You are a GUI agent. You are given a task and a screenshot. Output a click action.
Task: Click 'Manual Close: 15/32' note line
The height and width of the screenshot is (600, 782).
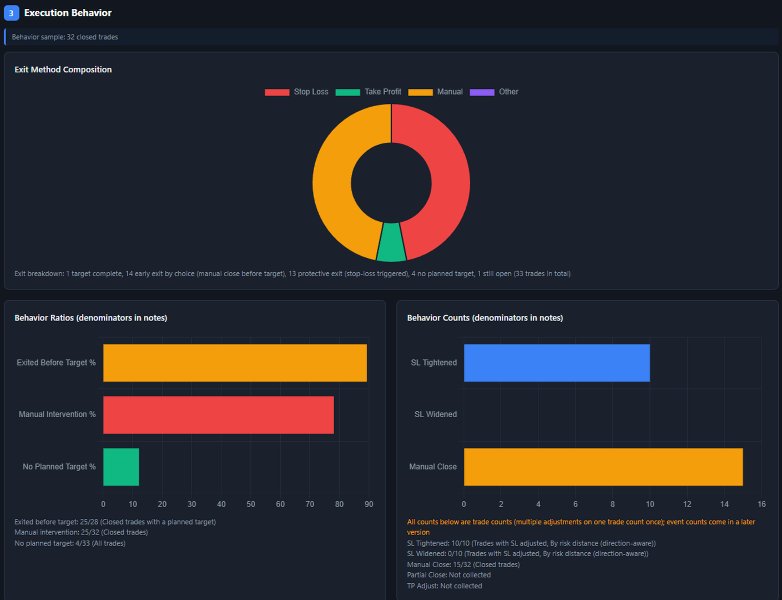463,565
